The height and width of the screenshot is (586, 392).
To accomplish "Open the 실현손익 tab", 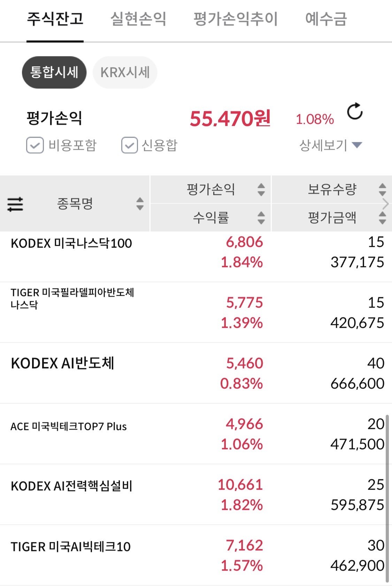I will 138,19.
